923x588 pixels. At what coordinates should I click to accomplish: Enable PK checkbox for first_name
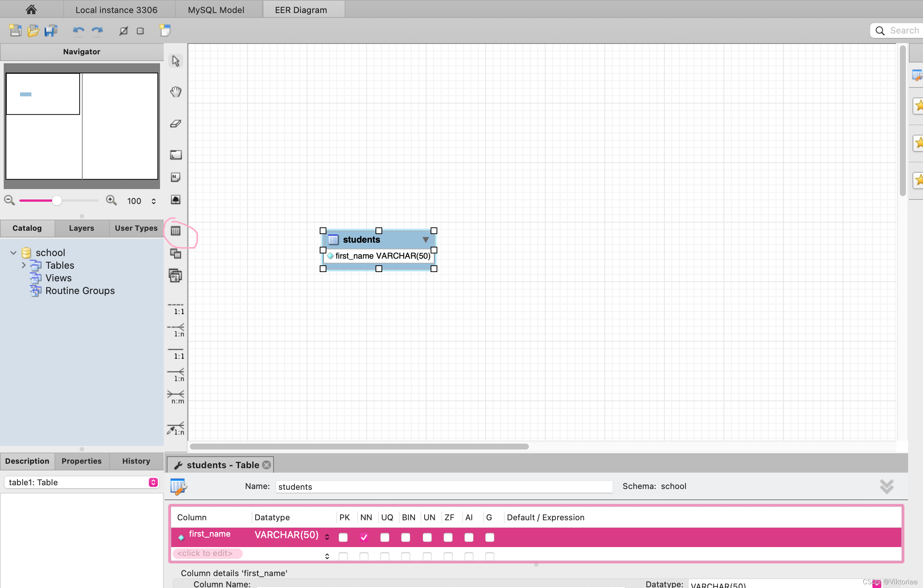coord(343,537)
